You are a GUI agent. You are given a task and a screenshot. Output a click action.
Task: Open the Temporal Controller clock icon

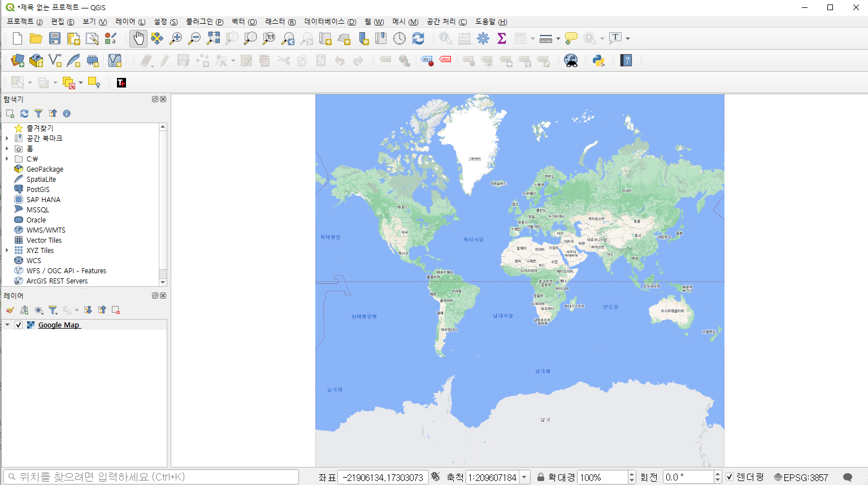click(x=398, y=38)
